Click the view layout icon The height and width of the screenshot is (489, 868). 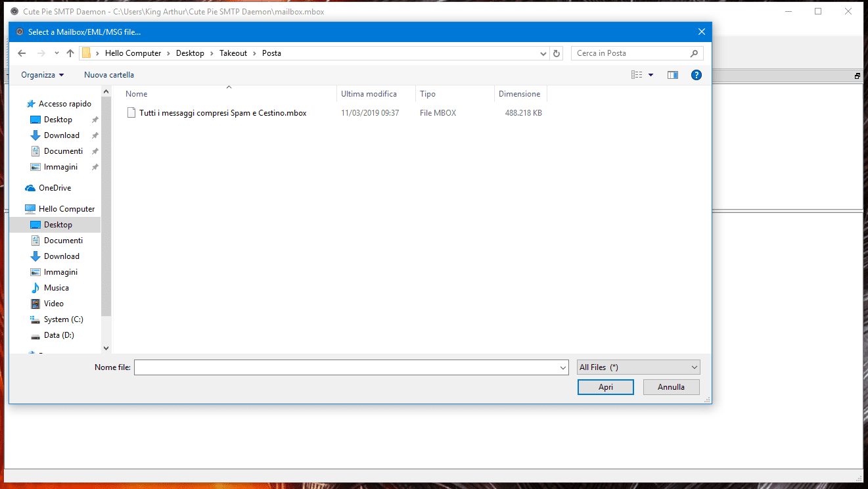[636, 75]
